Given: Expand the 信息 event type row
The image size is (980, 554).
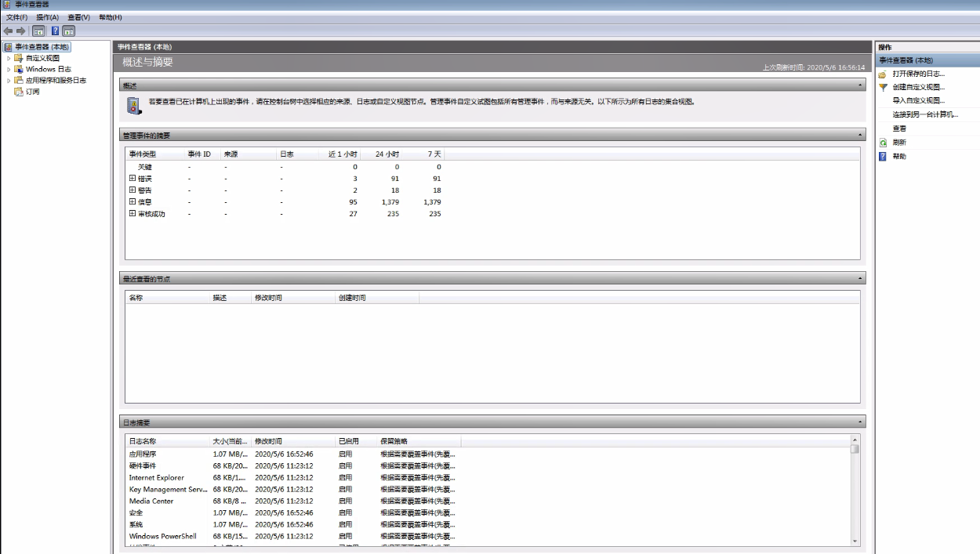Looking at the screenshot, I should (132, 202).
